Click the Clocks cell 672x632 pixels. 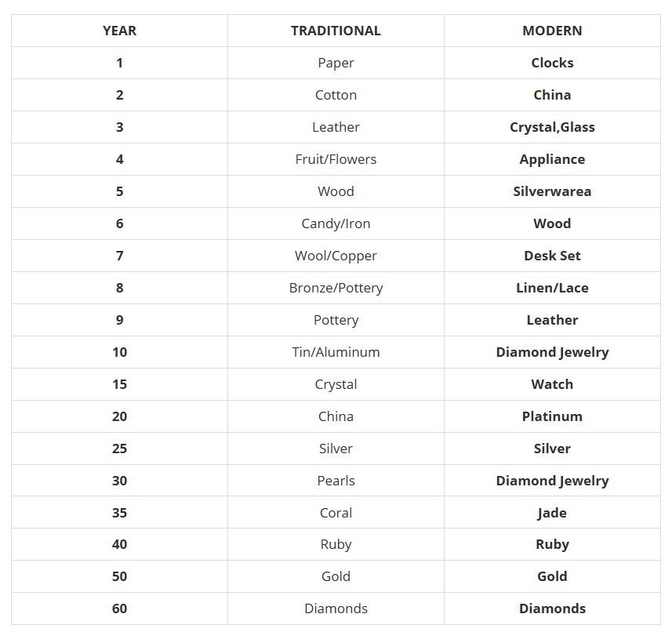point(552,63)
